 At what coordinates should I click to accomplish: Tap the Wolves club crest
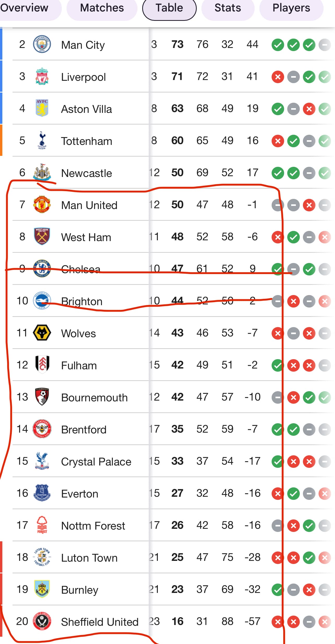(x=42, y=333)
